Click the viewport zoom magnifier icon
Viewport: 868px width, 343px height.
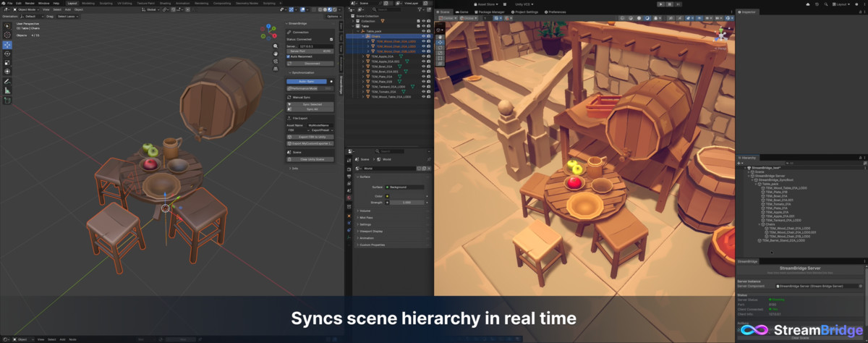point(276,46)
